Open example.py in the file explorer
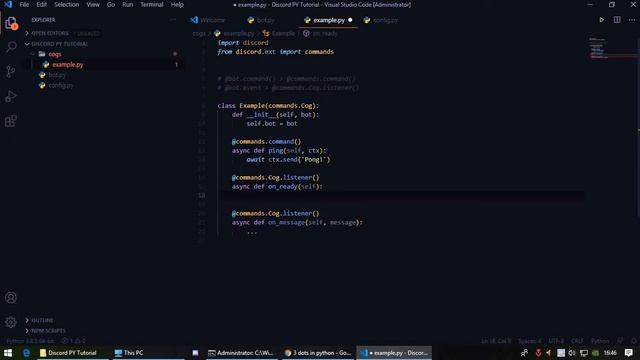Screen dimensions: 640x360 (68, 64)
